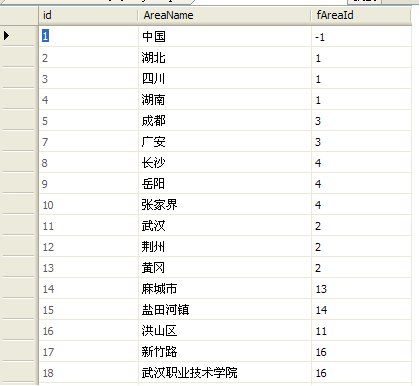Click the fAreaId cell in the 成都 row
The width and height of the screenshot is (420, 386).
click(361, 121)
